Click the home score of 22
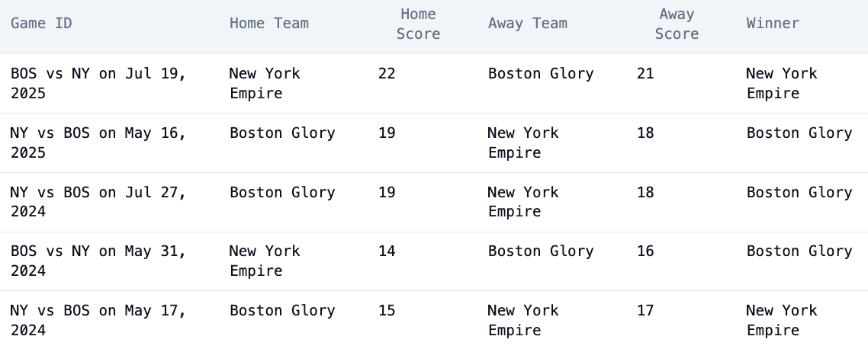 387,74
